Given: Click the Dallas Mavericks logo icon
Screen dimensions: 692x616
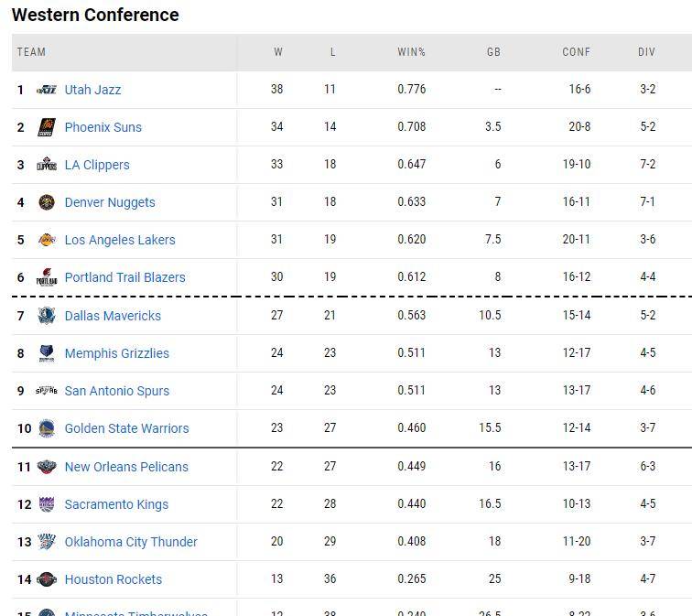Looking at the screenshot, I should click(x=47, y=316).
